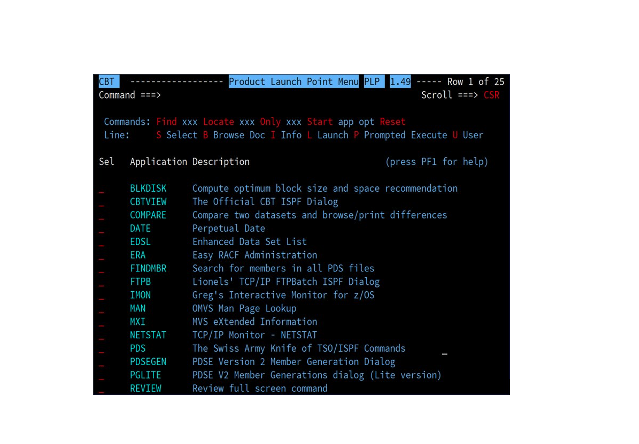The image size is (639, 444).
Task: Select the PGLITE application name
Action: 145,375
